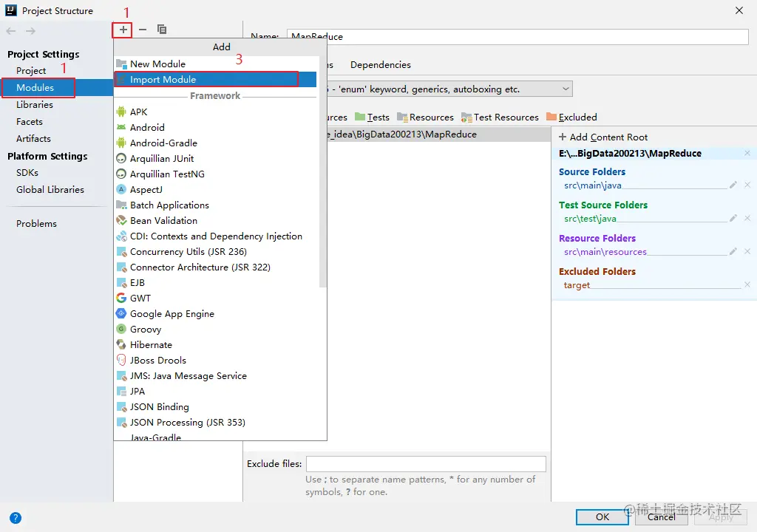Screen dimensions: 757x532
Task: Select Connector Architecture (JSR 322)
Action: tap(217, 267)
